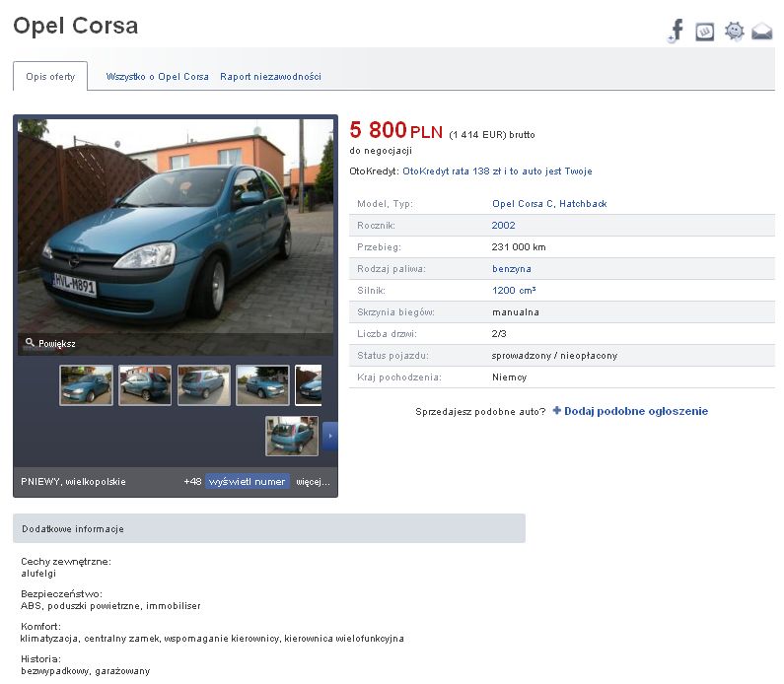This screenshot has height=684, width=784.
Task: Click the magnifier icon next to Powiększ
Action: 30,342
